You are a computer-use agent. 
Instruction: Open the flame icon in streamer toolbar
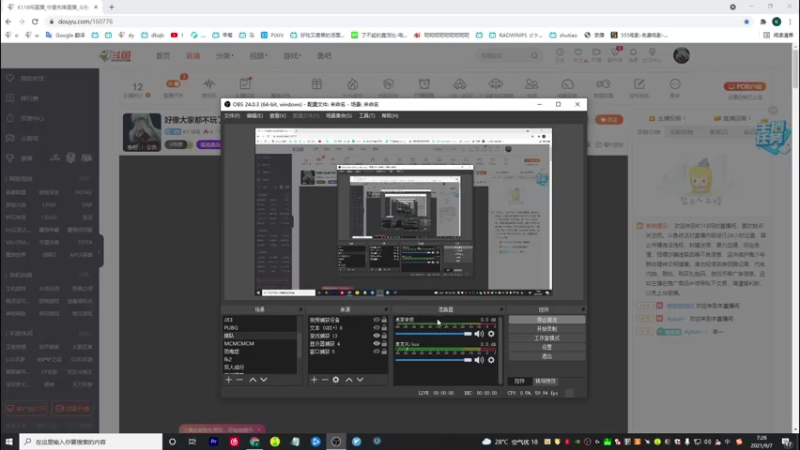(353, 84)
